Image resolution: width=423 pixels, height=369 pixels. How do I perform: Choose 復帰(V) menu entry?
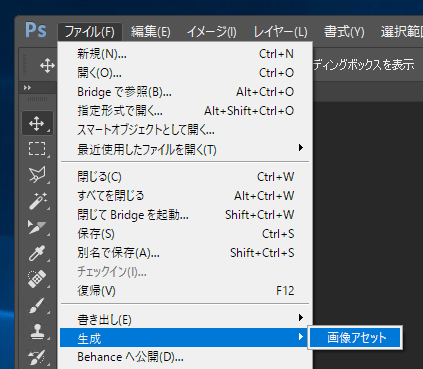tap(185, 291)
